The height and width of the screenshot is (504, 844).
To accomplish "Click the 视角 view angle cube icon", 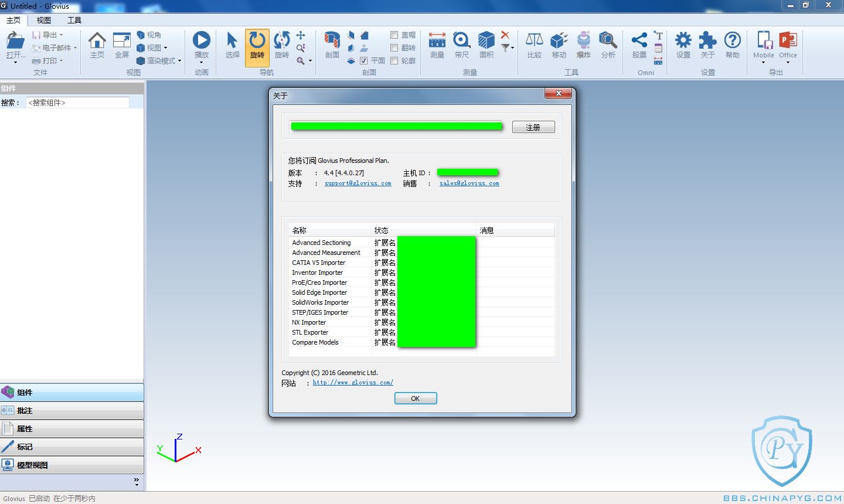I will [x=141, y=35].
